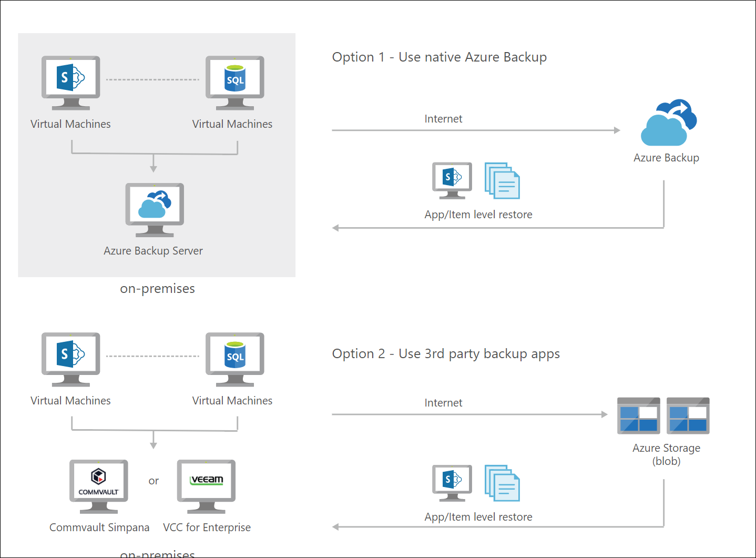756x558 pixels.
Task: Click the SQL virtual machine icon in Option 2 section
Action: pyautogui.click(x=235, y=359)
